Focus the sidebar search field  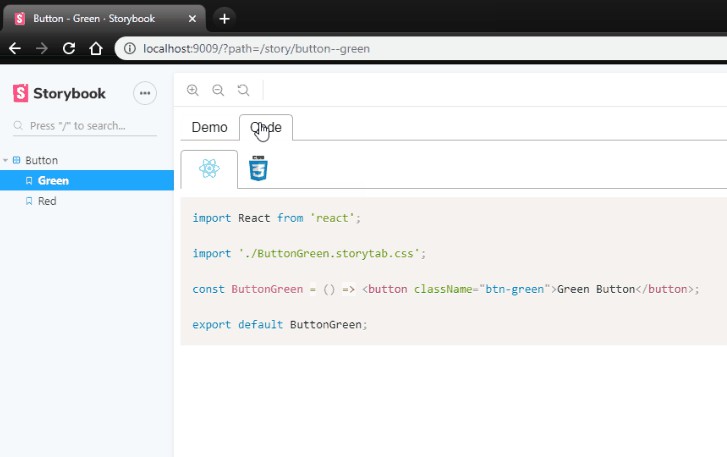85,126
